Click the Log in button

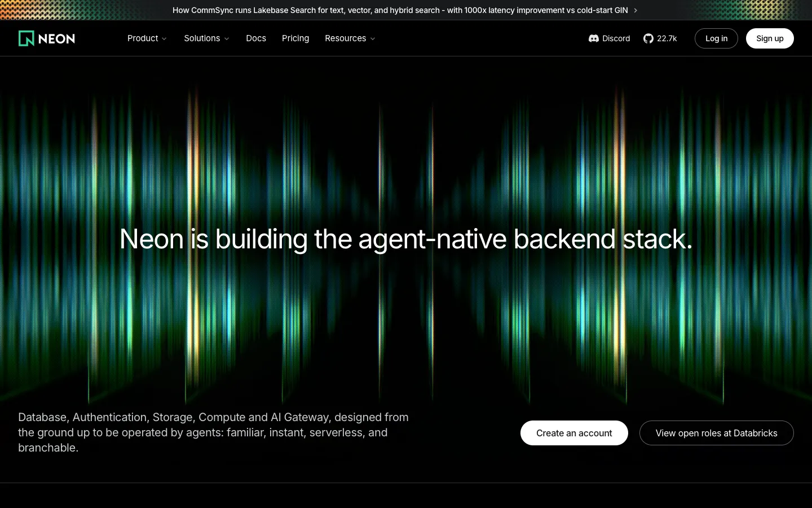(x=716, y=38)
